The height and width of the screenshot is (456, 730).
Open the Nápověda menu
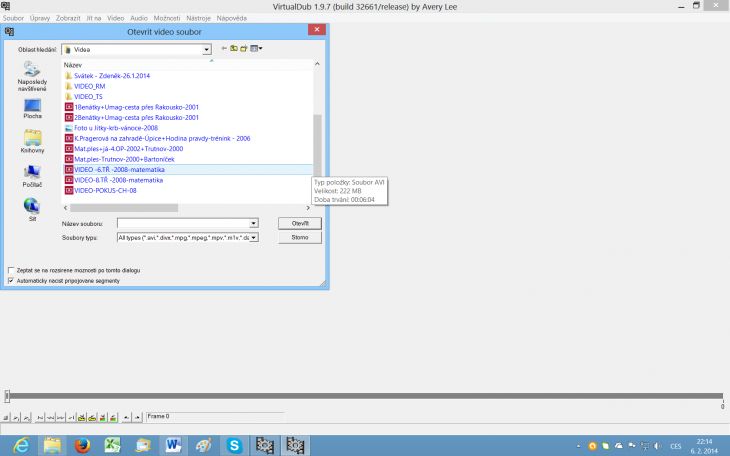pyautogui.click(x=231, y=18)
